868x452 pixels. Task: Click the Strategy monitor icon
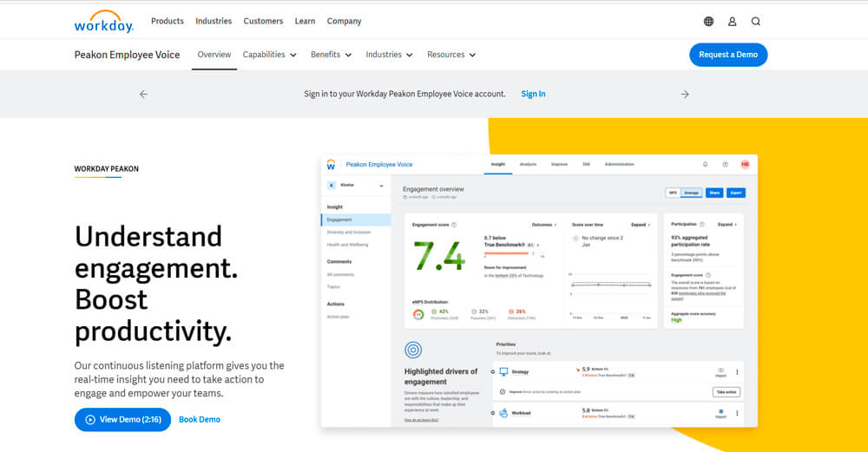point(503,372)
